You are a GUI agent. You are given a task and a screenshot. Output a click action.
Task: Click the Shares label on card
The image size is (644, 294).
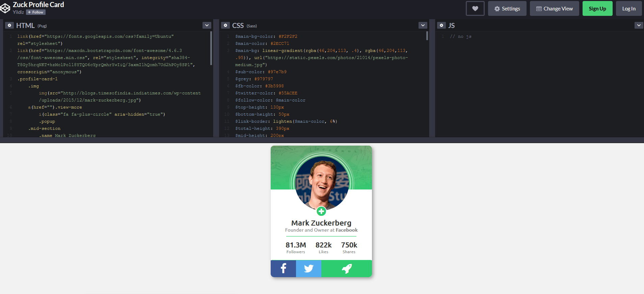tap(349, 252)
